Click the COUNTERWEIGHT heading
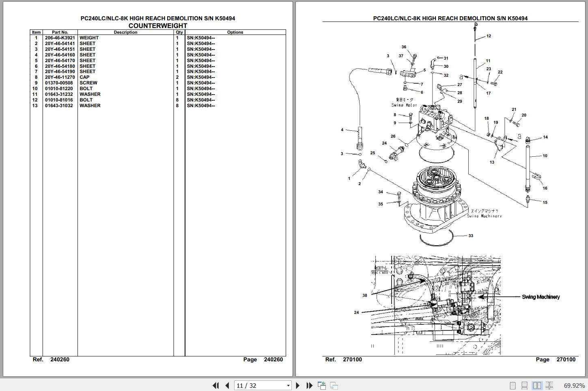This screenshot has height=391, width=588. pyautogui.click(x=158, y=26)
